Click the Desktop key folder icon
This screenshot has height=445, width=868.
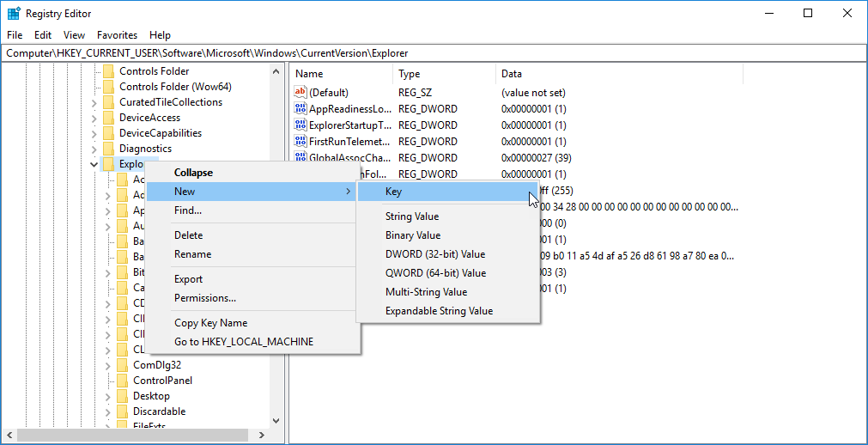[x=122, y=396]
